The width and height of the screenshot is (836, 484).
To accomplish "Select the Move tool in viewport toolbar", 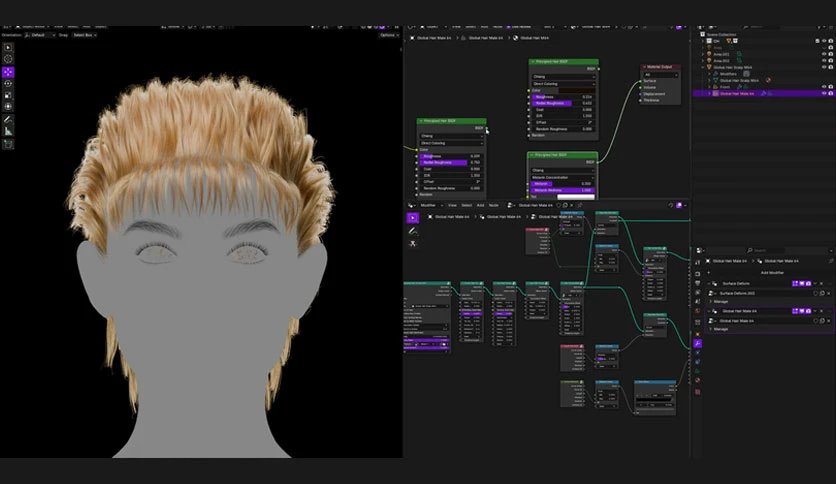I will pyautogui.click(x=8, y=72).
